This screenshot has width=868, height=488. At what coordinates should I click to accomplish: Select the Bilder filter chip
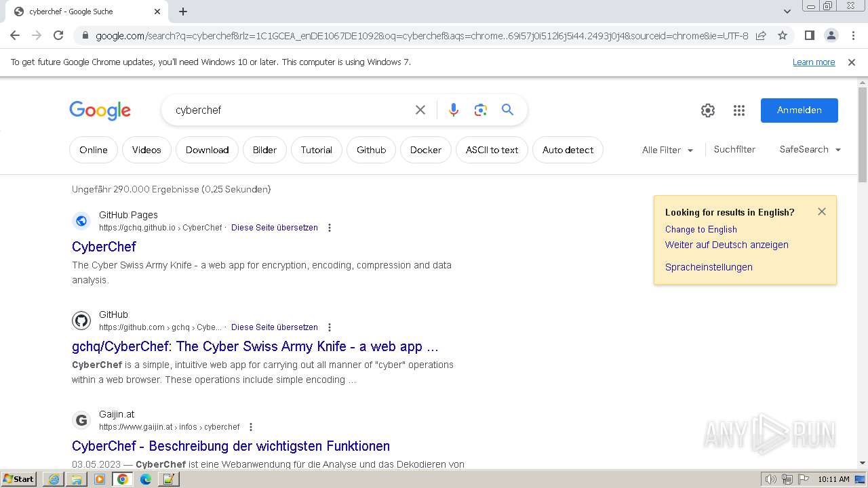point(264,150)
